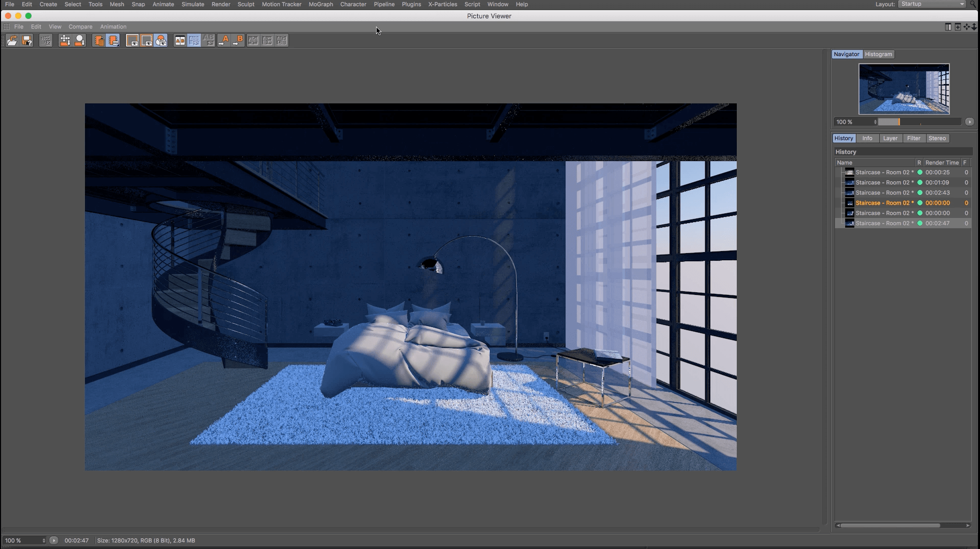The image size is (980, 549).
Task: Click the Set as A compare icon
Action: coord(223,41)
